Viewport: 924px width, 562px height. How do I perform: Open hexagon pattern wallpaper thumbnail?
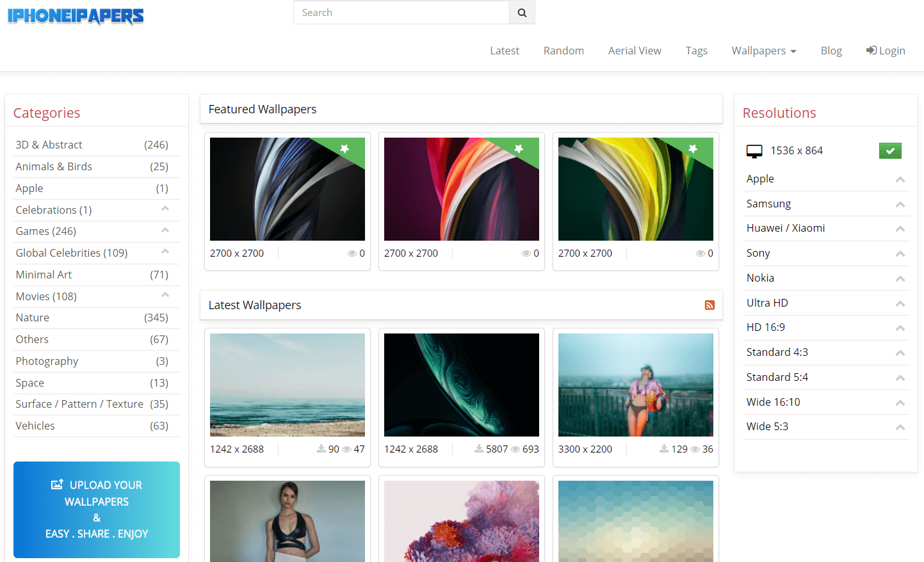636,521
